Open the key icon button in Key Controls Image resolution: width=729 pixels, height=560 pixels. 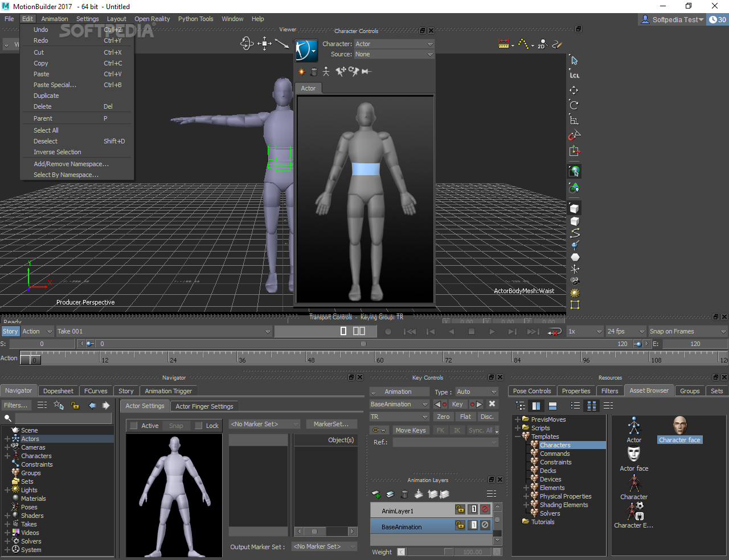[x=379, y=430]
